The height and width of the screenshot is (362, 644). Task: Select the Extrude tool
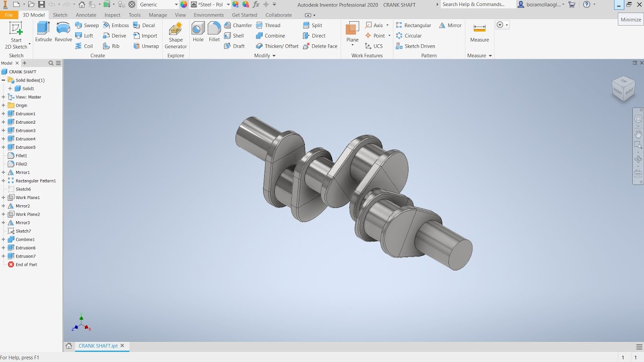(43, 32)
